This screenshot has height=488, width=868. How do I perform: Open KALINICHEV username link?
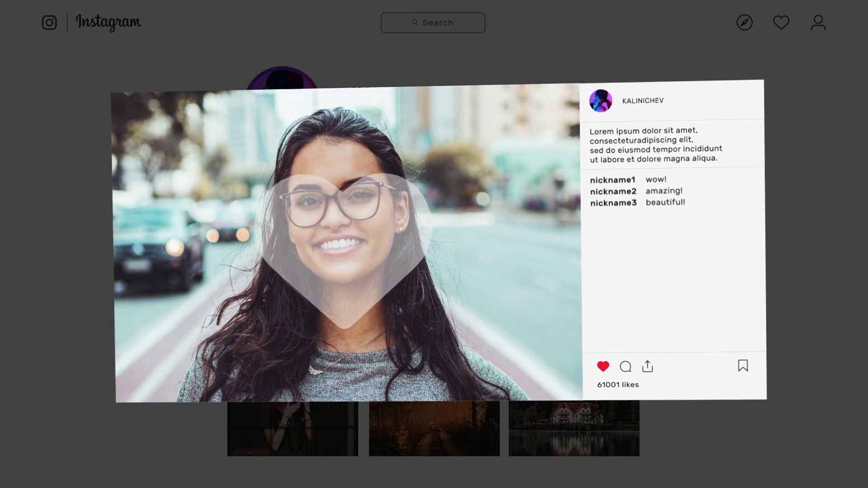pyautogui.click(x=642, y=101)
